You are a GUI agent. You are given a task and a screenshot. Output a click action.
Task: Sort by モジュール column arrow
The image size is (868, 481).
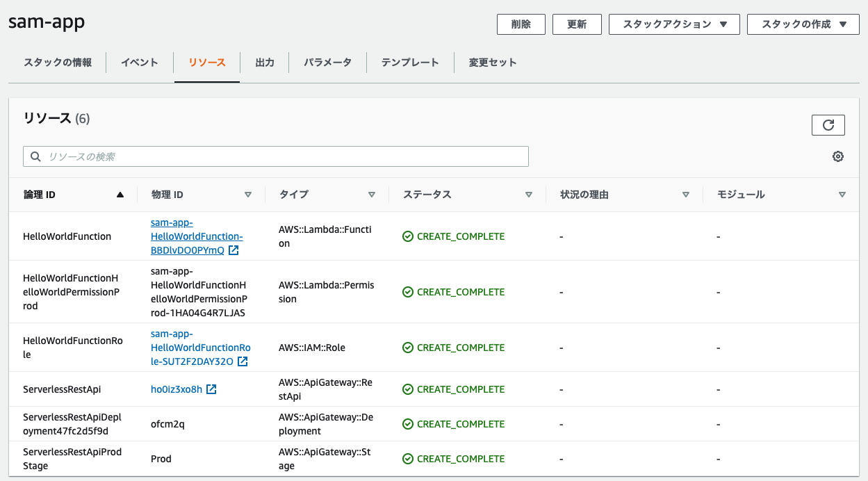pos(842,195)
